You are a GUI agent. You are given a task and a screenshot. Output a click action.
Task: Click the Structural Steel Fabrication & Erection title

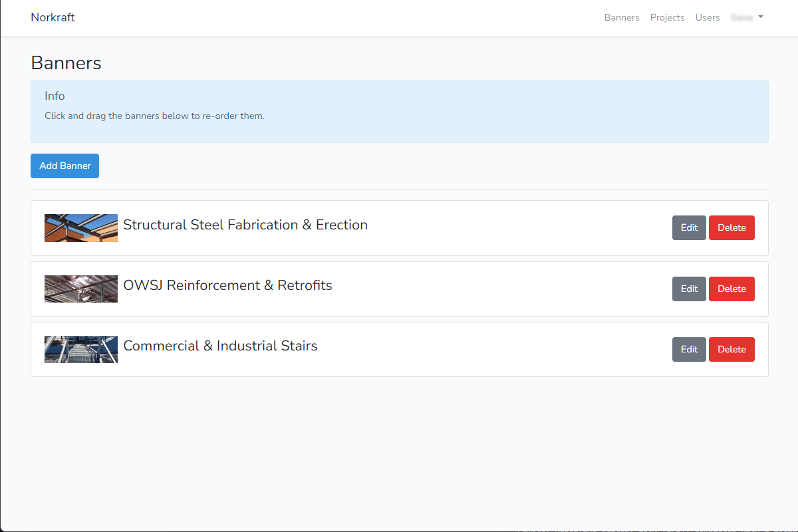245,225
